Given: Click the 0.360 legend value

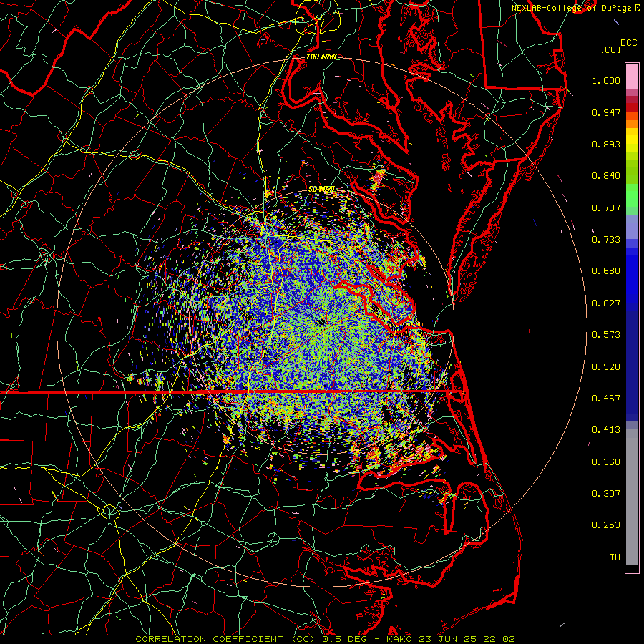Looking at the screenshot, I should [606, 462].
